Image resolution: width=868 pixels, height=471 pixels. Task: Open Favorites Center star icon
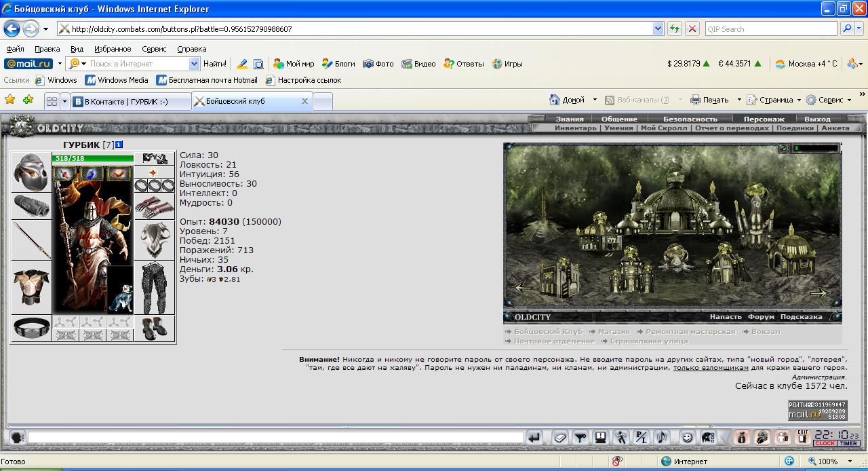pyautogui.click(x=10, y=100)
